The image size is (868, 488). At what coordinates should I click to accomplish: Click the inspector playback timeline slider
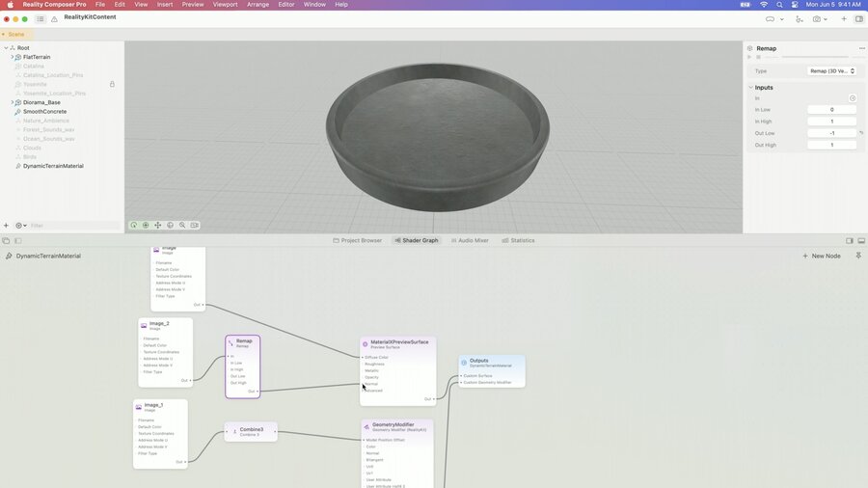tap(815, 57)
